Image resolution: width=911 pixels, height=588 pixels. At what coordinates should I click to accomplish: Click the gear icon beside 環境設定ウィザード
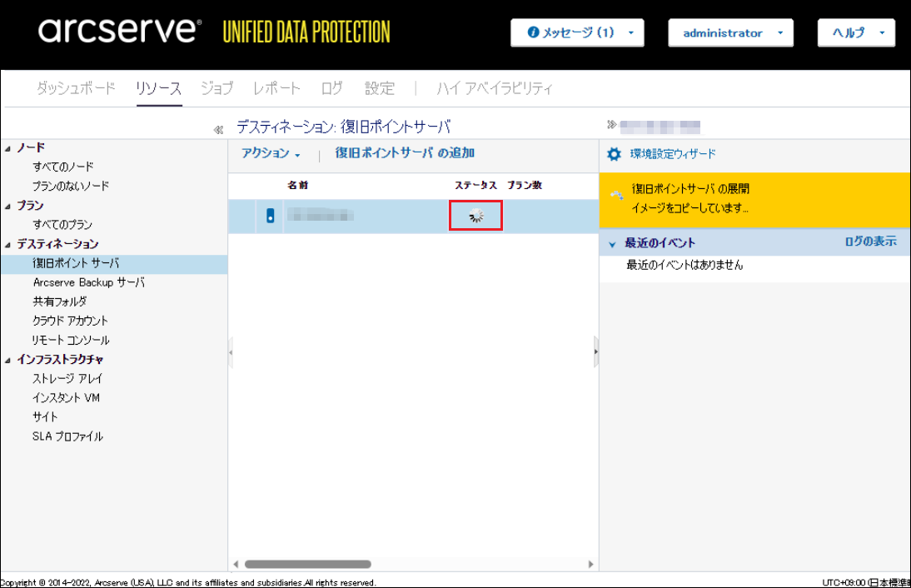pyautogui.click(x=615, y=154)
